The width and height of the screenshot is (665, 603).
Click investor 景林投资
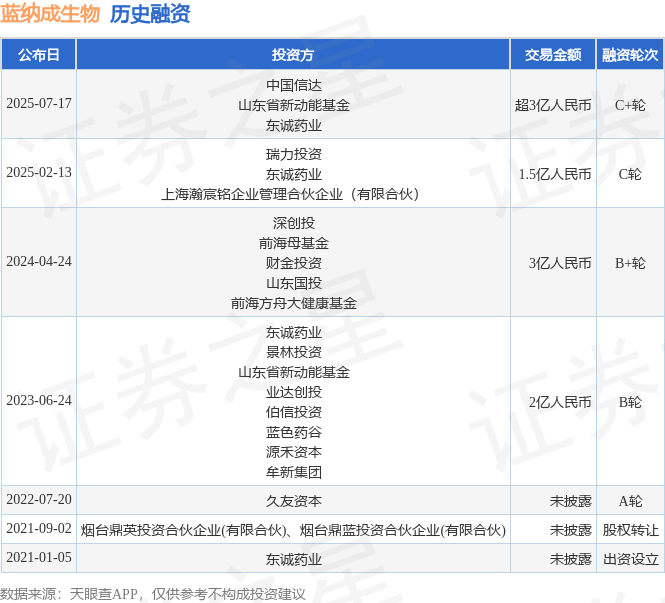pyautogui.click(x=293, y=352)
